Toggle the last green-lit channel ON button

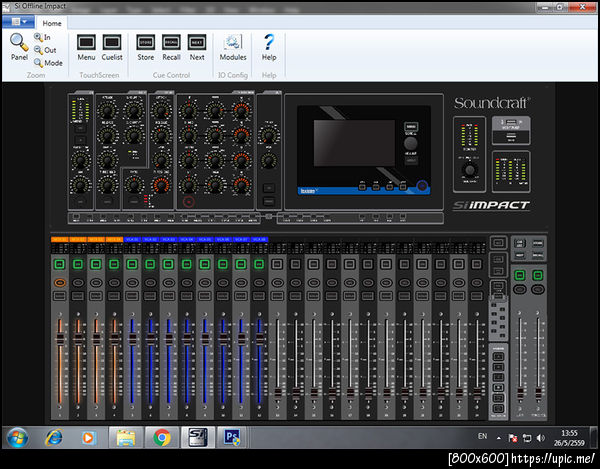[258, 264]
